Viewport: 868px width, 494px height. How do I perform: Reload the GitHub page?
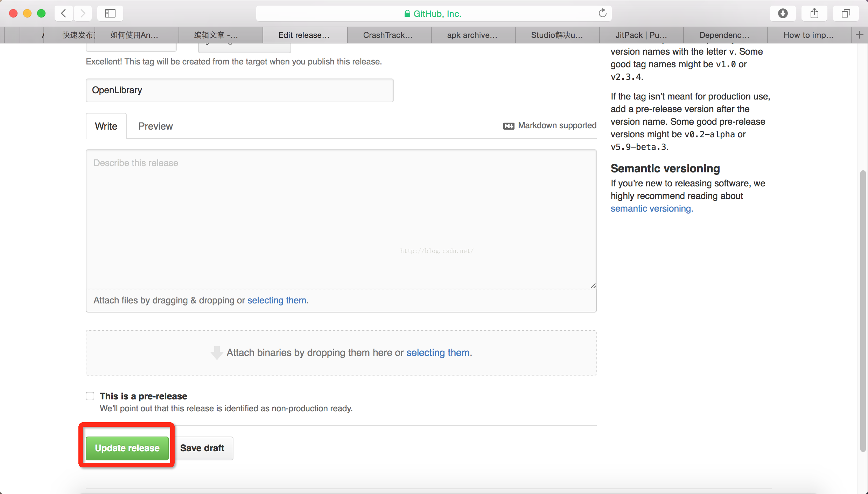(x=602, y=13)
